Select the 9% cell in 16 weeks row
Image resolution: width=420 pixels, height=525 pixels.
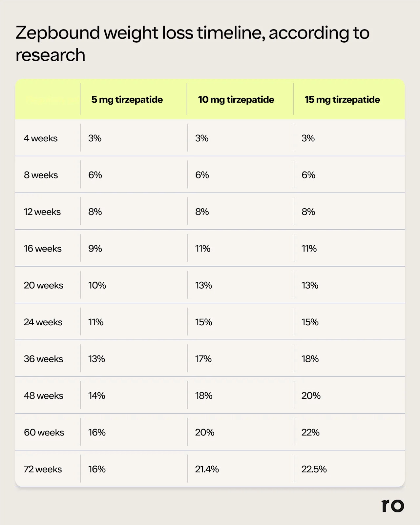point(95,249)
